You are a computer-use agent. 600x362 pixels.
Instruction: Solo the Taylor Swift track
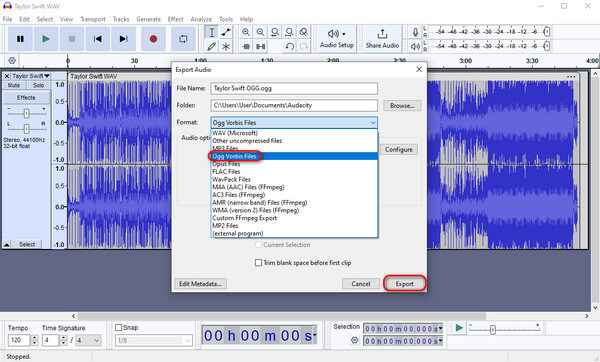point(38,85)
